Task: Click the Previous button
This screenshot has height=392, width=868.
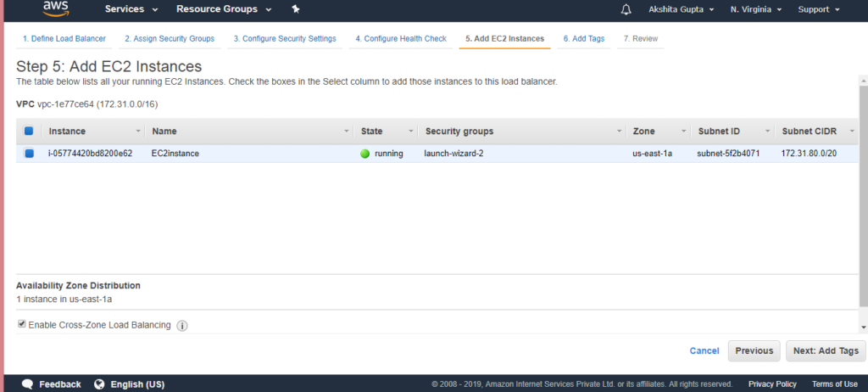Action: 754,351
